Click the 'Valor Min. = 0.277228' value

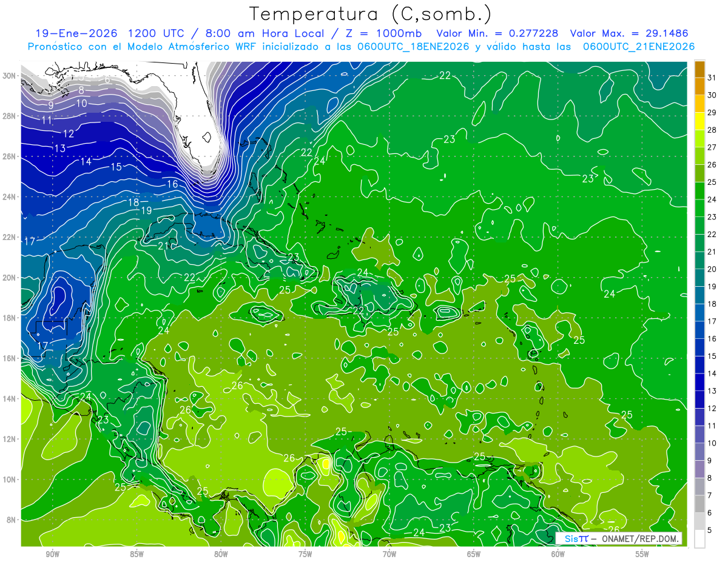tap(497, 33)
